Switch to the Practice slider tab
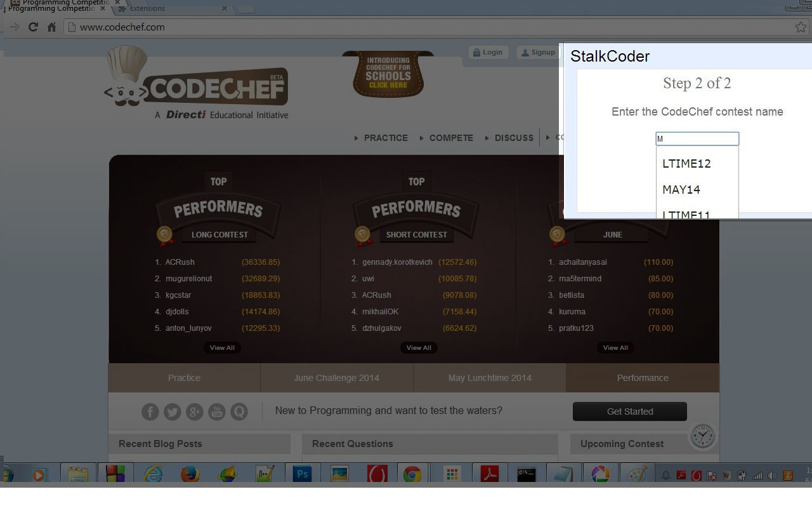 (184, 378)
